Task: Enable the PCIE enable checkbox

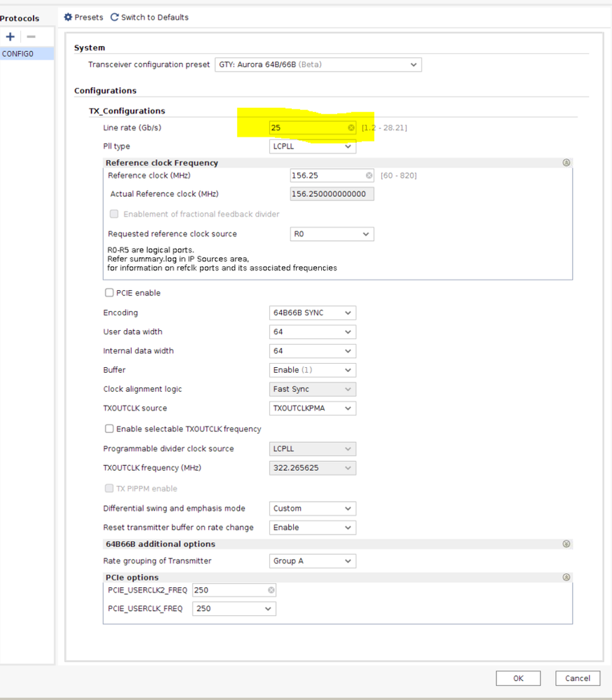Action: [x=109, y=293]
